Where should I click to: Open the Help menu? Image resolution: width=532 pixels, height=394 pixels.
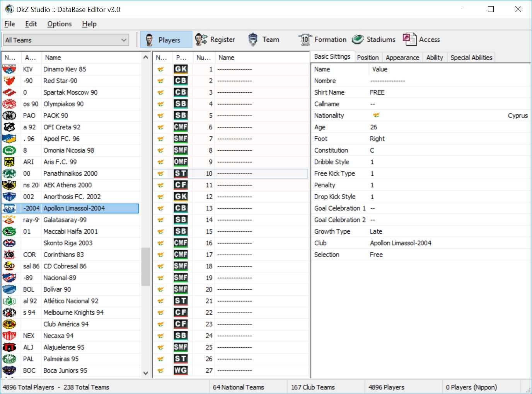[x=89, y=24]
